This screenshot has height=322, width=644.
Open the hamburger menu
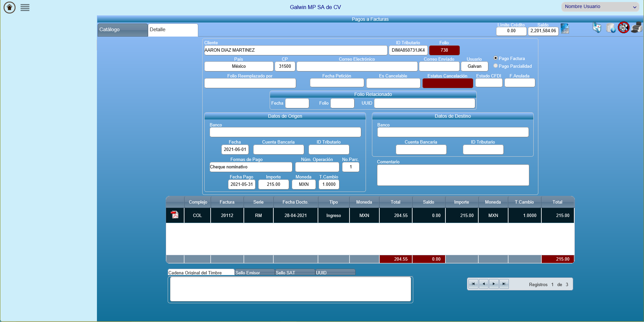[25, 7]
